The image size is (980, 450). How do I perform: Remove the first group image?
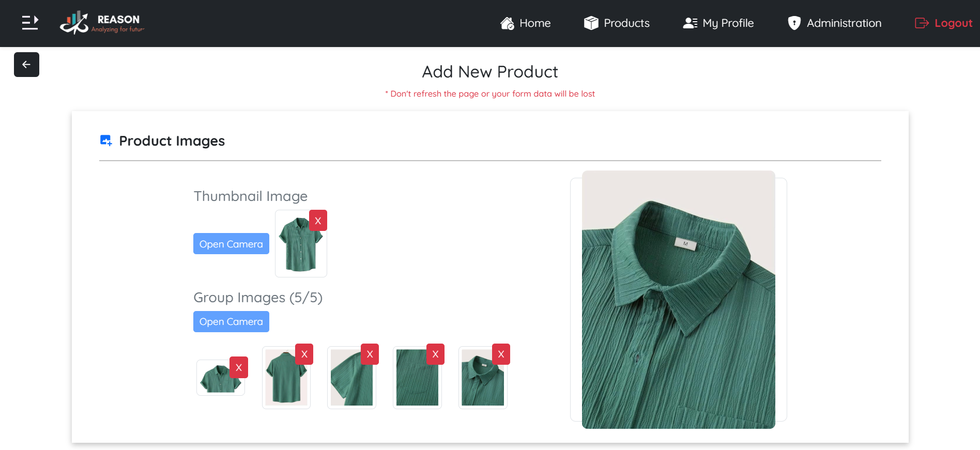pyautogui.click(x=239, y=367)
